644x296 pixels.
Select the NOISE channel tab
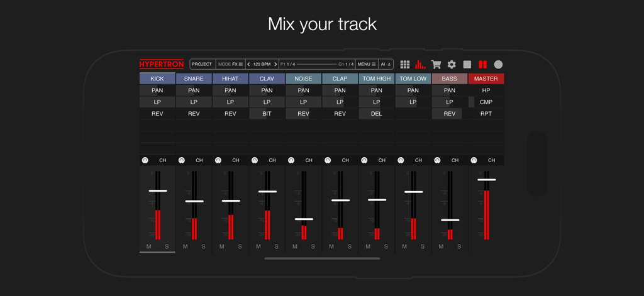click(x=304, y=79)
